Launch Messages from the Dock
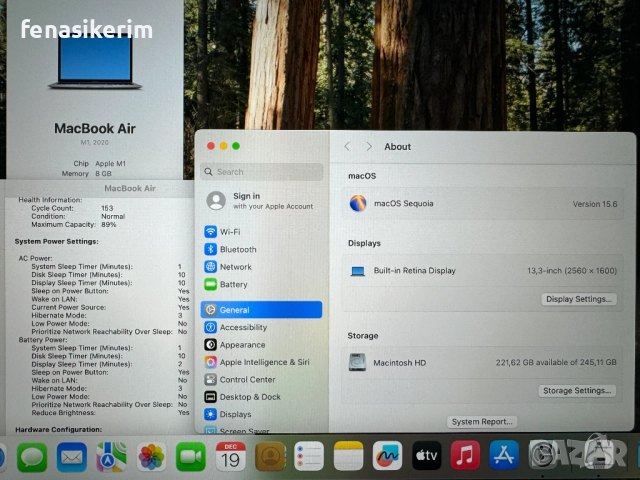 pyautogui.click(x=32, y=457)
